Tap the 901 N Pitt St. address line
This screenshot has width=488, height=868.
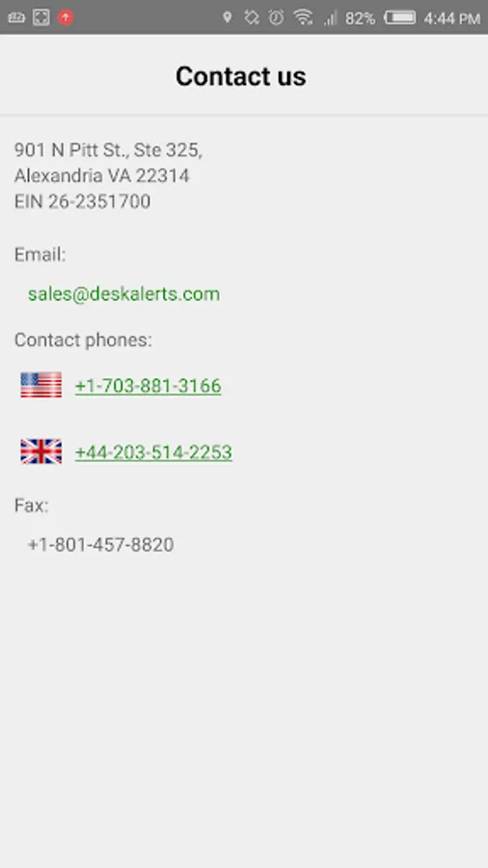pyautogui.click(x=108, y=150)
